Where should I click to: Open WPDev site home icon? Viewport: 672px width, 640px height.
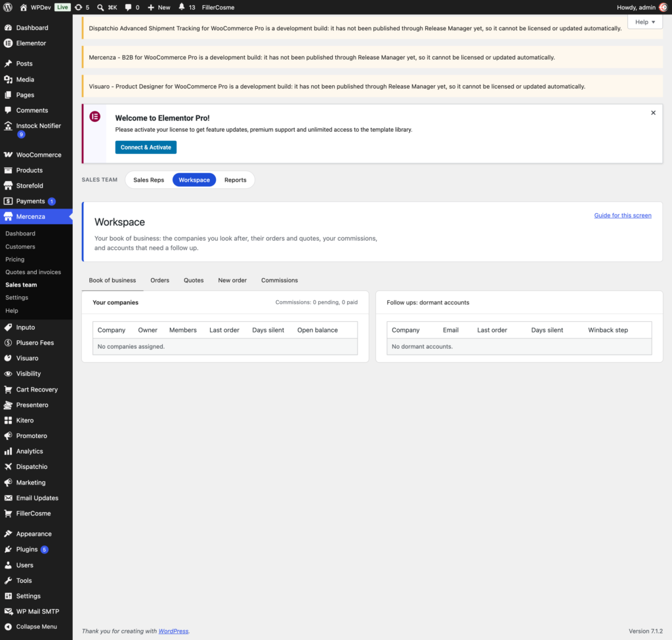24,7
